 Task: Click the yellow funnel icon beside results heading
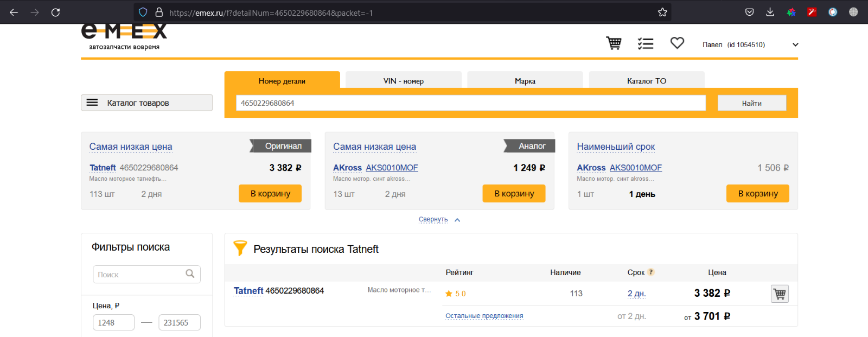point(240,248)
